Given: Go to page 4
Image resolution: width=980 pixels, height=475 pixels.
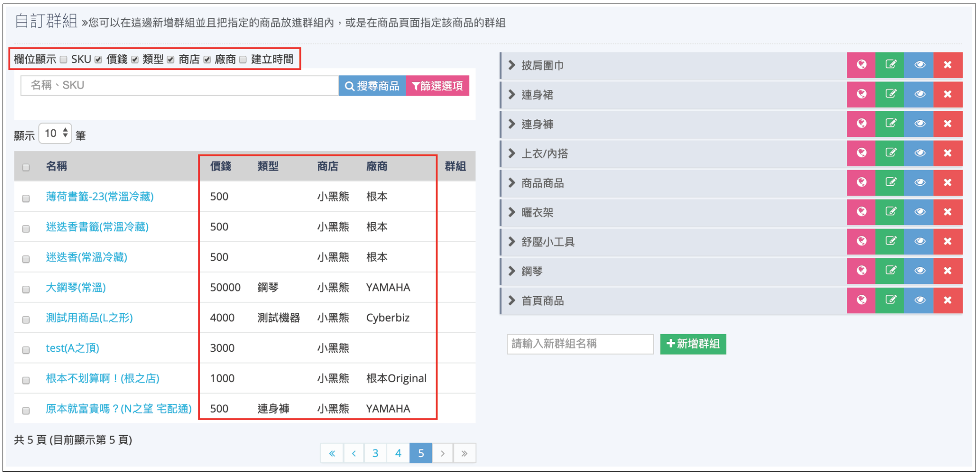Looking at the screenshot, I should pos(398,453).
